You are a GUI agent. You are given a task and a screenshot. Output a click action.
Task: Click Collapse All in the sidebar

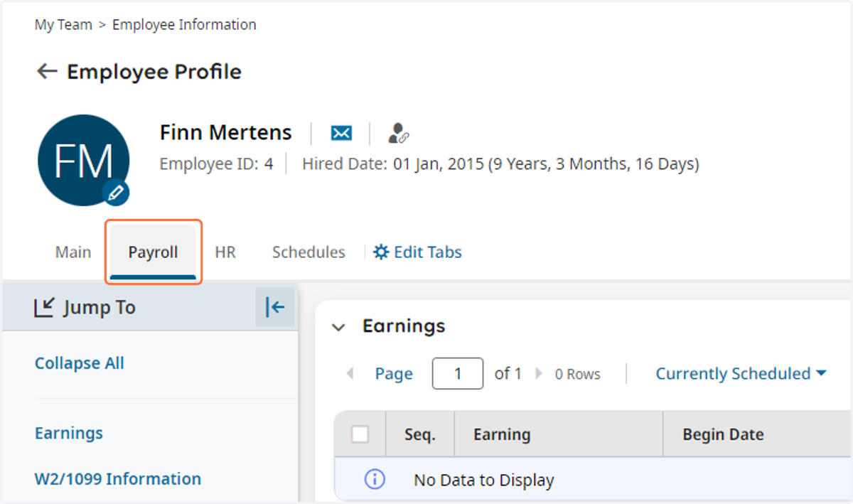click(80, 363)
